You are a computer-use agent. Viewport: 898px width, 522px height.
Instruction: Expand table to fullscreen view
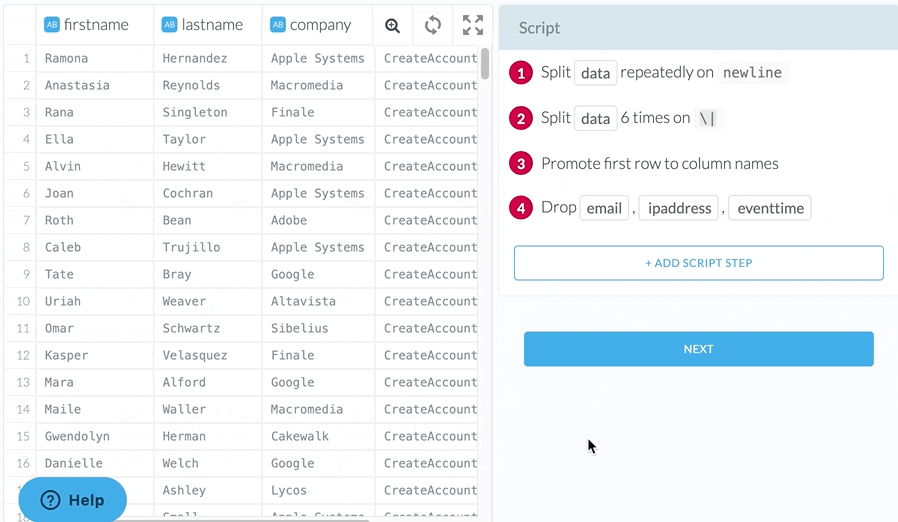click(x=473, y=25)
